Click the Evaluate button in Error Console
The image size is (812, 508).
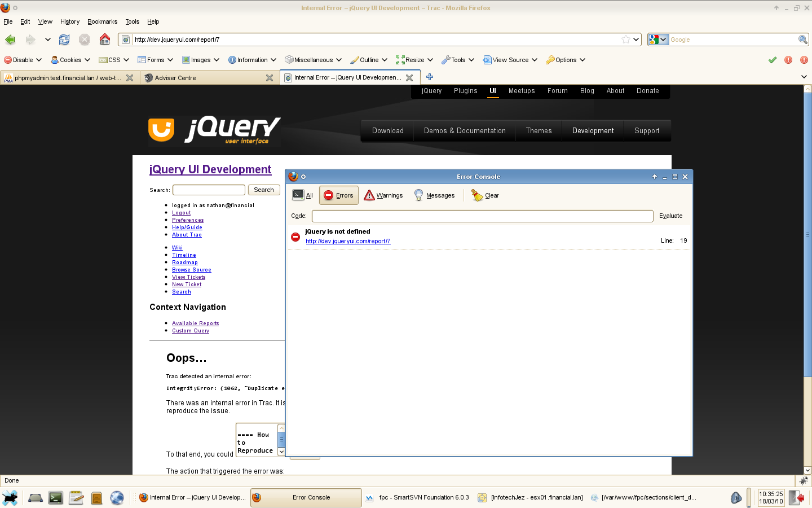point(670,216)
